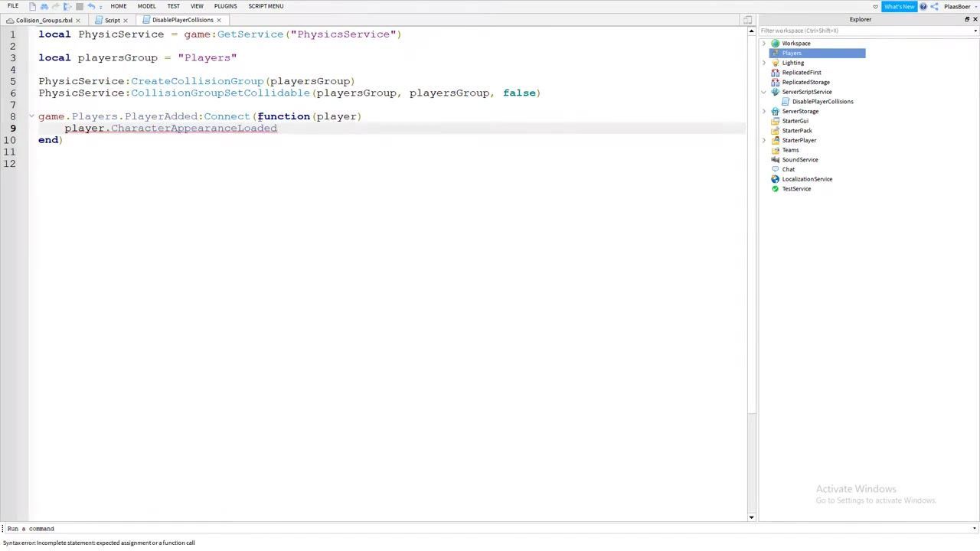
Task: Open the PlaasBoer account dropdown
Action: point(975,7)
